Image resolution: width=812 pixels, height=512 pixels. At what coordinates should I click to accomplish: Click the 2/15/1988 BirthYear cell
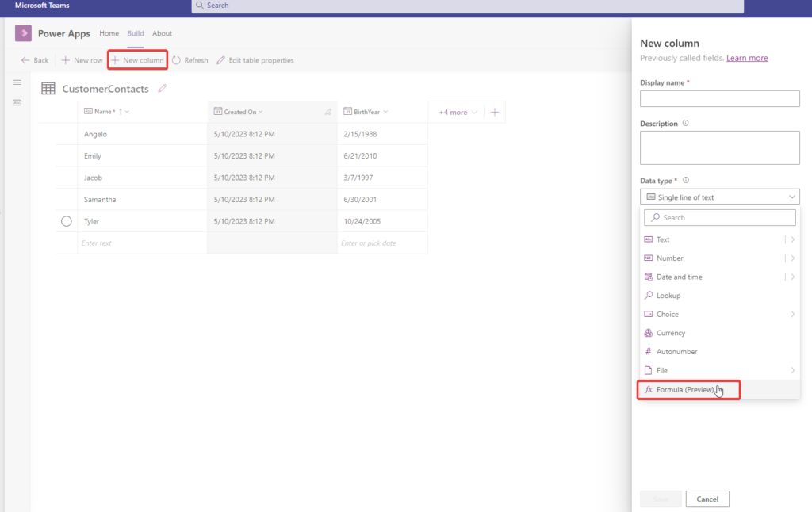(382, 134)
